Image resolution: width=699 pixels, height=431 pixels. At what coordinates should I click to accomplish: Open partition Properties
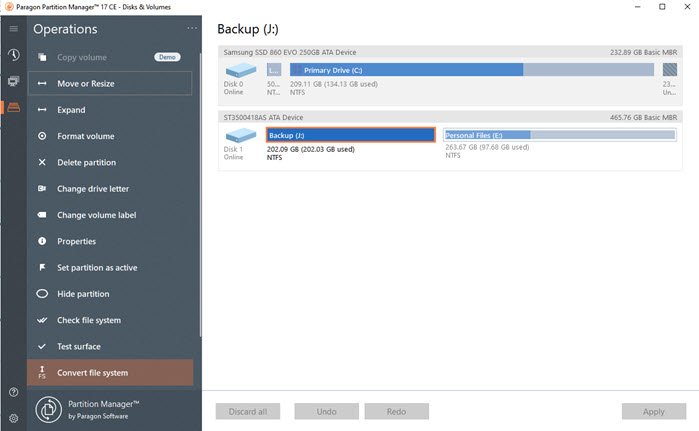(110, 241)
